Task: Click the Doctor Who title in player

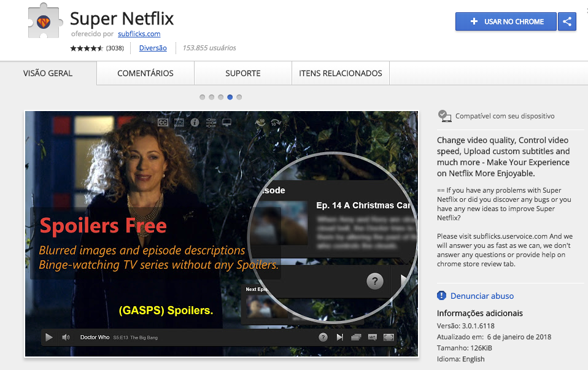Action: coord(95,337)
